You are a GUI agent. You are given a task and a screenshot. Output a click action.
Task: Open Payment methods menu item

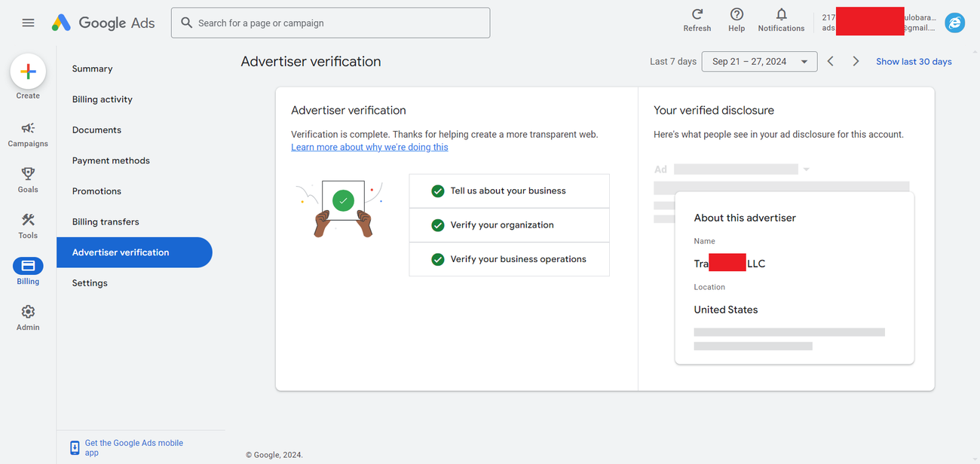[x=111, y=160]
